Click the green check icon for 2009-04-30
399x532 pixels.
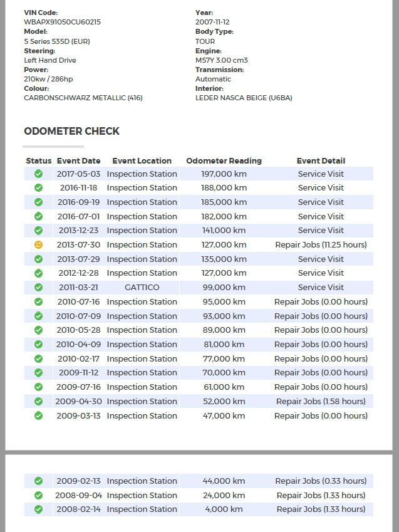38,402
